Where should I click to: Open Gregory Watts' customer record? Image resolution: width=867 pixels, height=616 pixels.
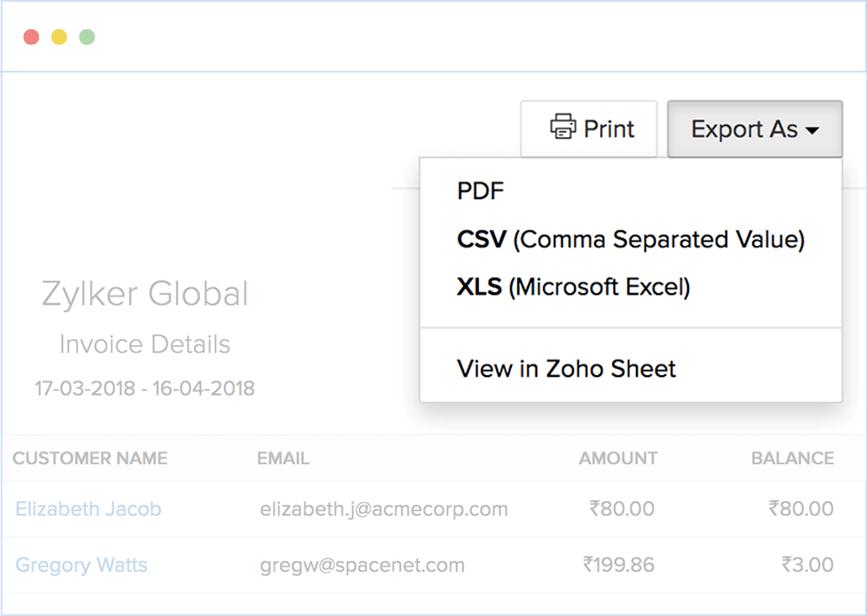(81, 565)
